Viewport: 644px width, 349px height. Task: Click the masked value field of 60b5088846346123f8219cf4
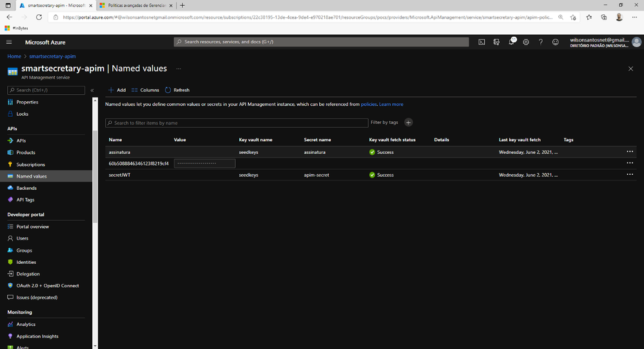204,163
